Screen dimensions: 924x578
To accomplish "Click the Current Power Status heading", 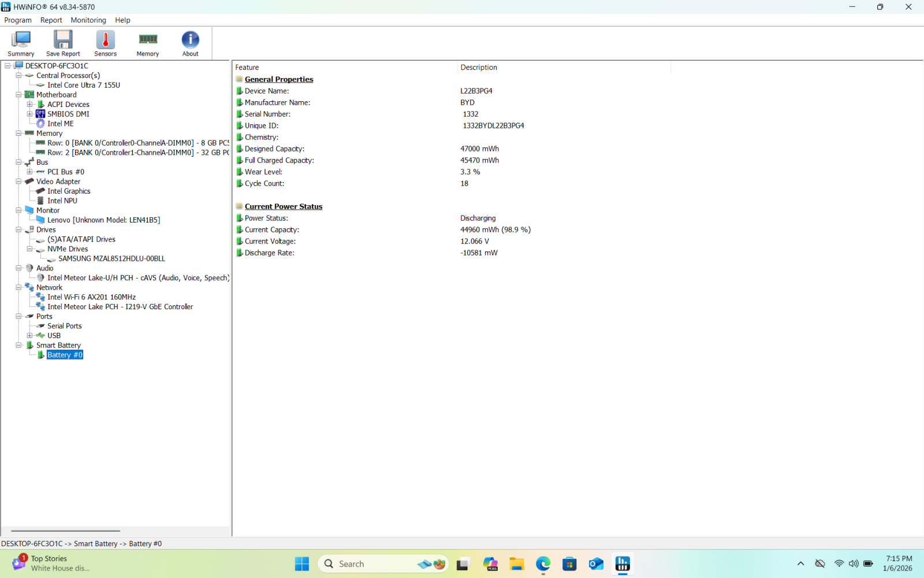I will tap(284, 206).
